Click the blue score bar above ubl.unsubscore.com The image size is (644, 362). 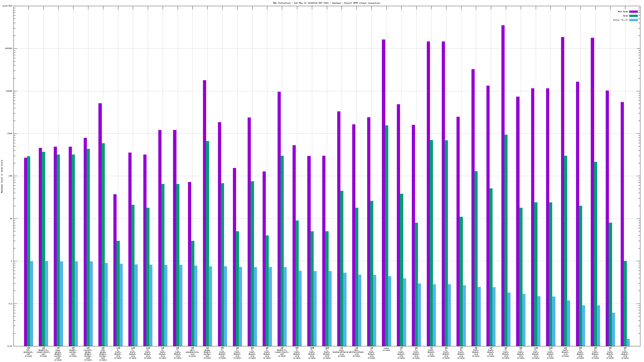(196, 306)
